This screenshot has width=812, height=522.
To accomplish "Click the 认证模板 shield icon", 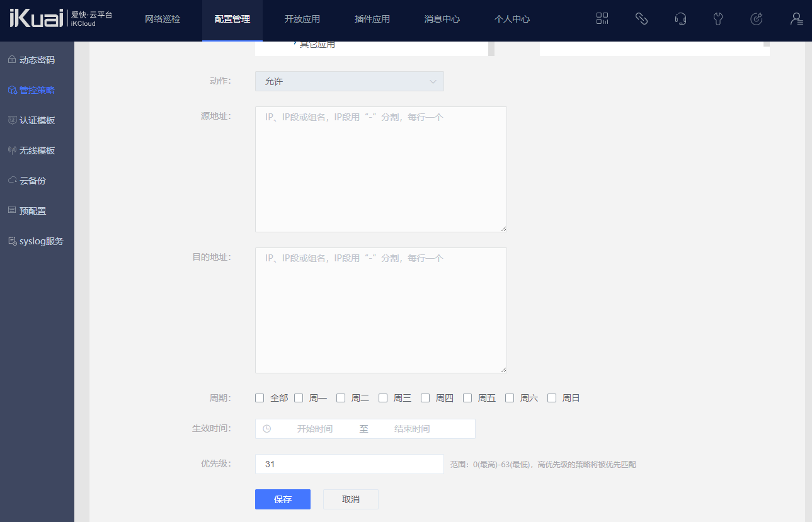I will [x=12, y=120].
